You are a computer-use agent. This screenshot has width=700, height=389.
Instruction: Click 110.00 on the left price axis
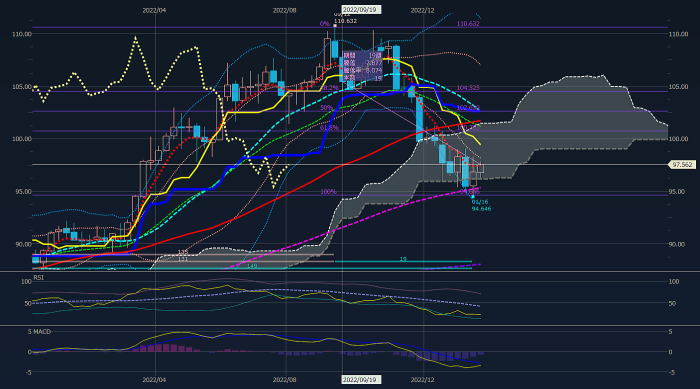[x=22, y=34]
